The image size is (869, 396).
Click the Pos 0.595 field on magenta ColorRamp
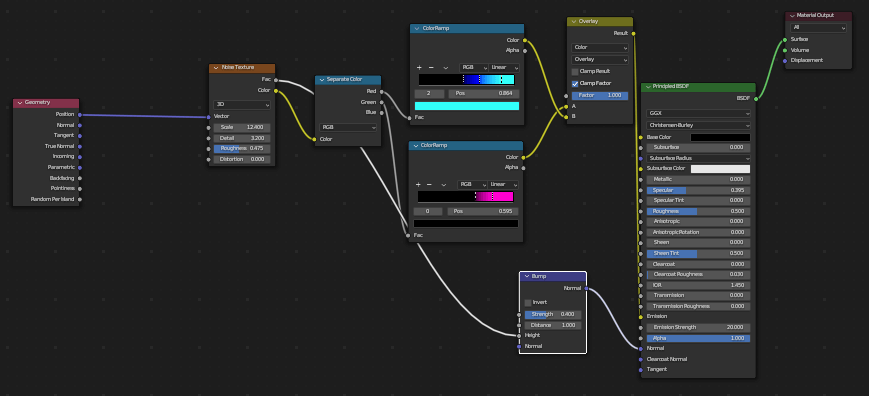pyautogui.click(x=483, y=212)
